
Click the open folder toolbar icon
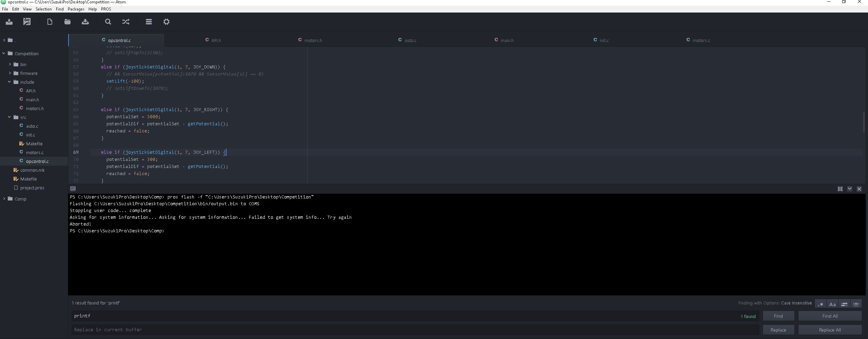coord(67,22)
